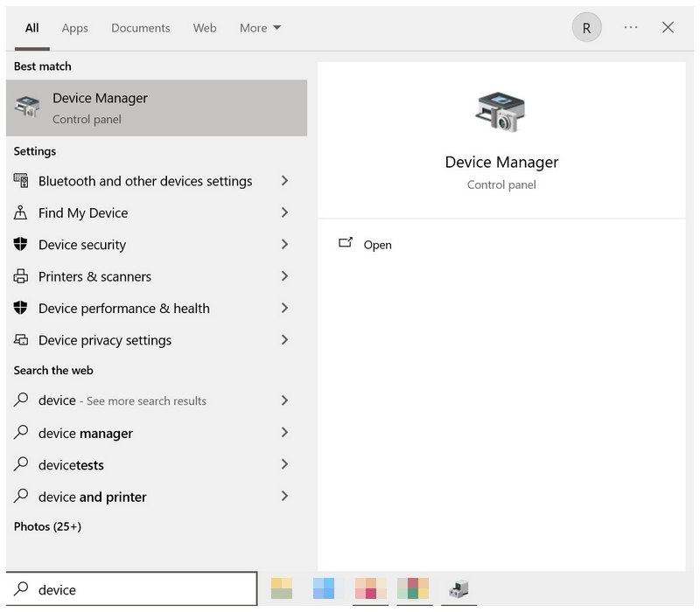Click the first photo thumbnail on the taskbar

[x=281, y=590]
